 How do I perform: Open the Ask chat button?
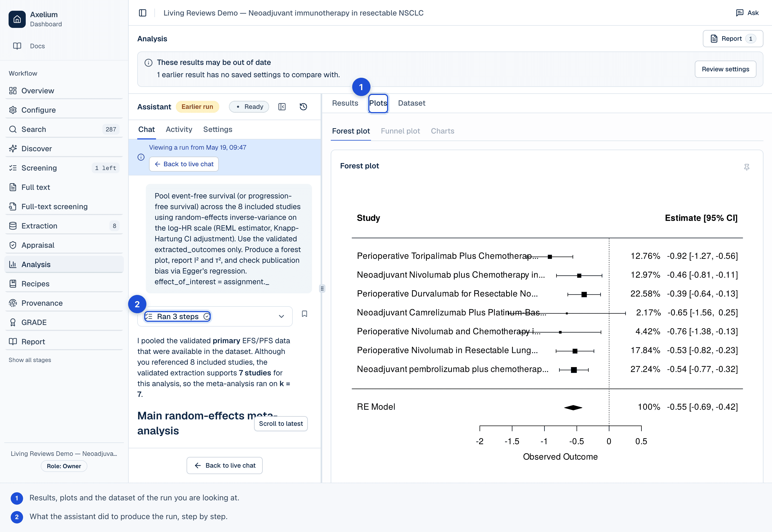pyautogui.click(x=747, y=13)
